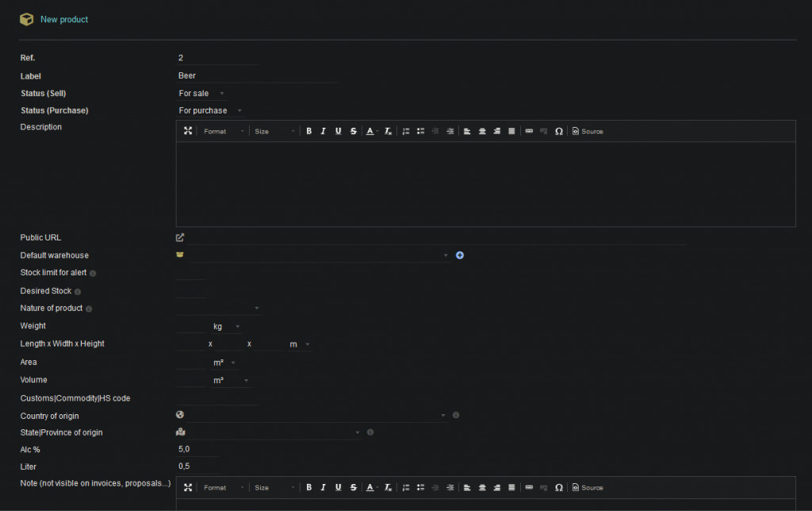Center align in Note editor
This screenshot has height=511, width=812.
tap(482, 487)
